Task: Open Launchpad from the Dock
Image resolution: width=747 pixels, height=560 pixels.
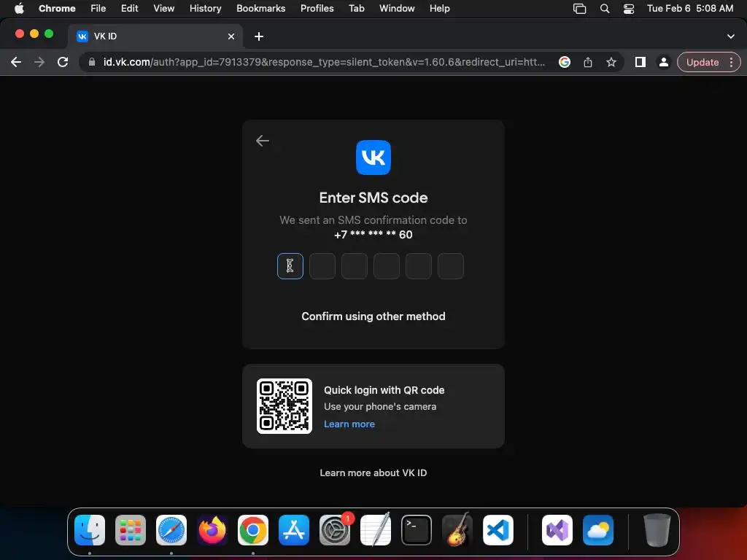Action: point(131,530)
